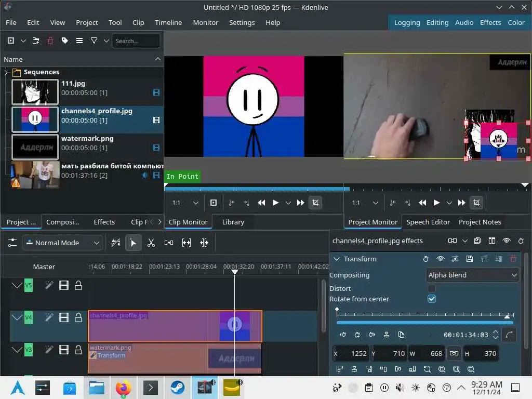Click the mix clips icon in timeline toolbar
Image resolution: width=532 pixels, height=399 pixels.
[116, 243]
